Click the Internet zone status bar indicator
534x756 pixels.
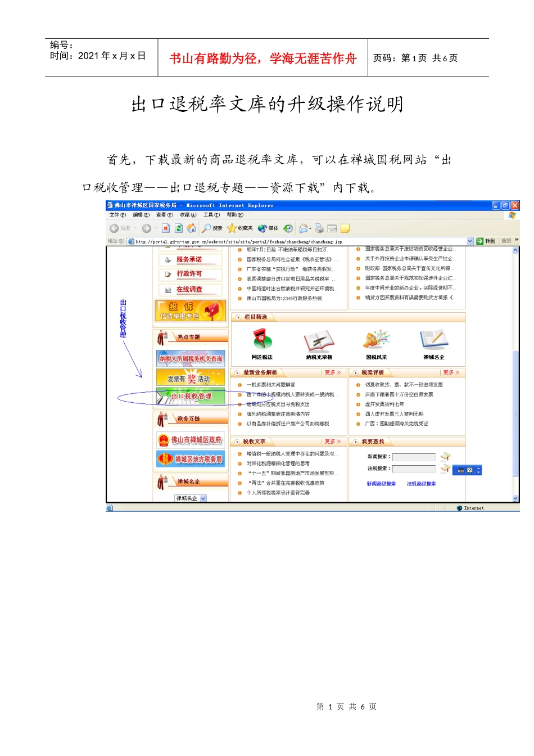click(x=470, y=508)
